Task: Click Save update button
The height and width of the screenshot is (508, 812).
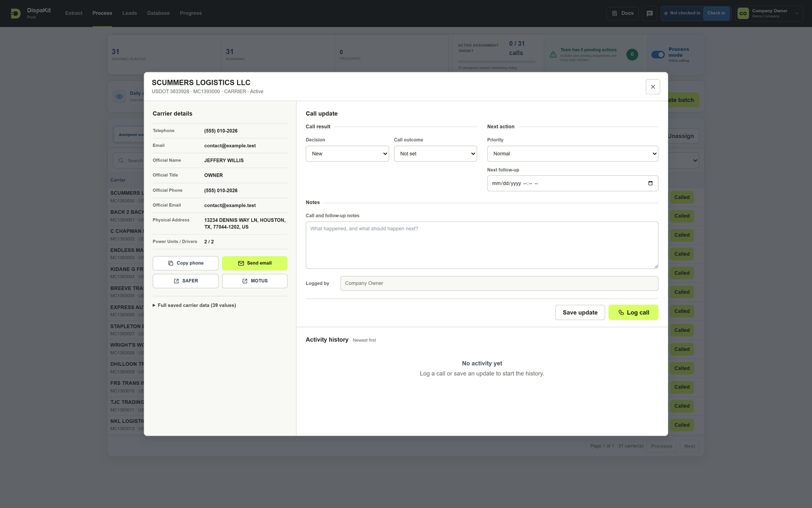Action: tap(580, 312)
